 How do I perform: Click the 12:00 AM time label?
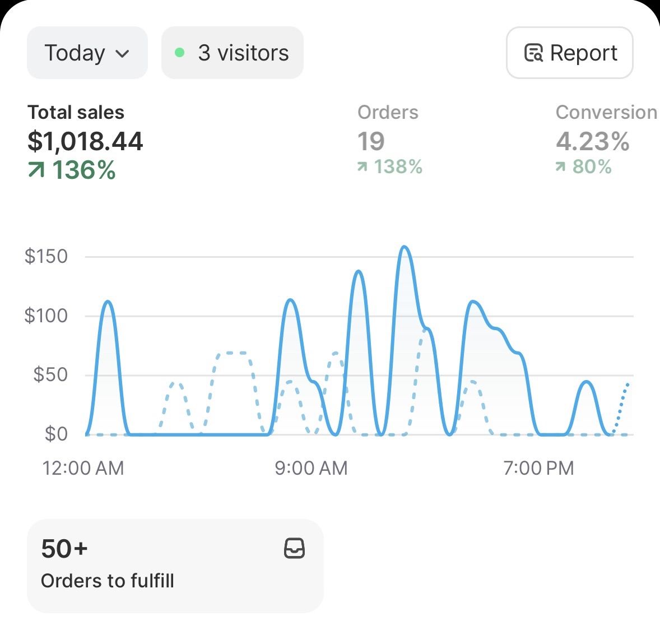pos(83,468)
